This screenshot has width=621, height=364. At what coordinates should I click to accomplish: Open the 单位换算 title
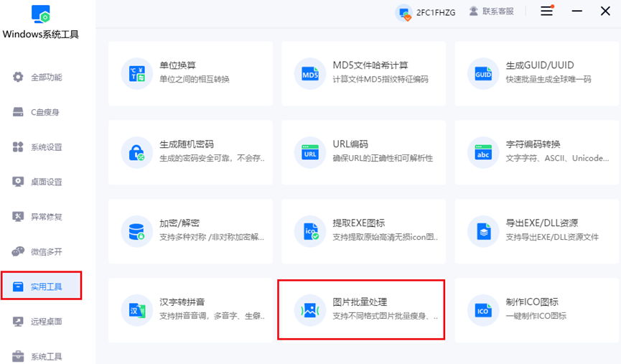pyautogui.click(x=178, y=65)
